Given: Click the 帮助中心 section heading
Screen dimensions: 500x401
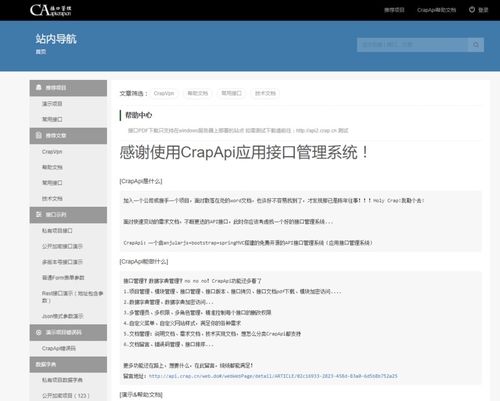Looking at the screenshot, I should tap(138, 115).
